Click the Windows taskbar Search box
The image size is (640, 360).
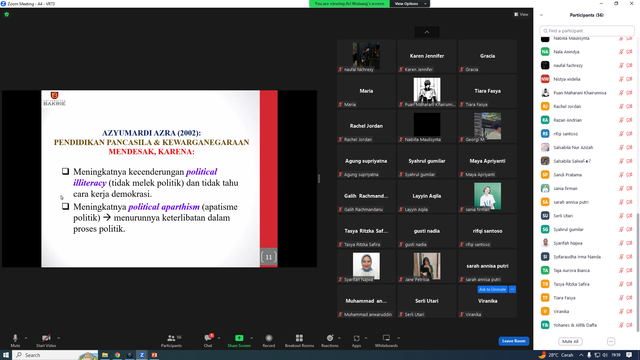click(56, 355)
